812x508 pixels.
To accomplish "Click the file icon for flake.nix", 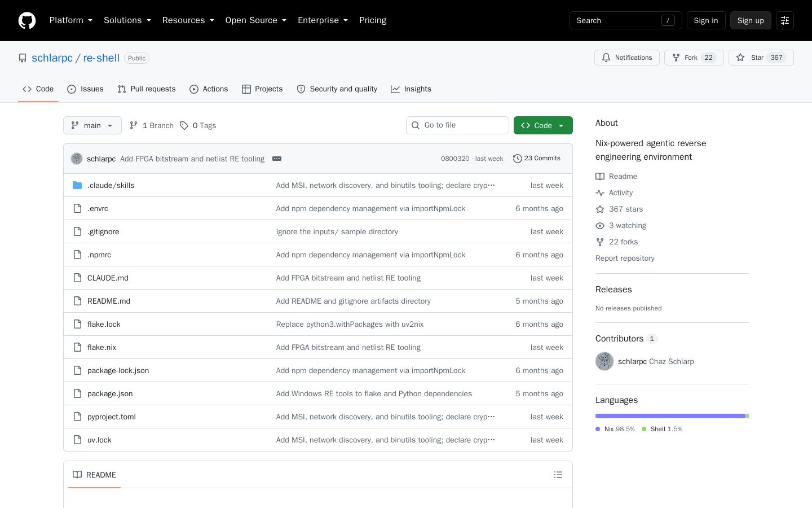I will (x=77, y=347).
